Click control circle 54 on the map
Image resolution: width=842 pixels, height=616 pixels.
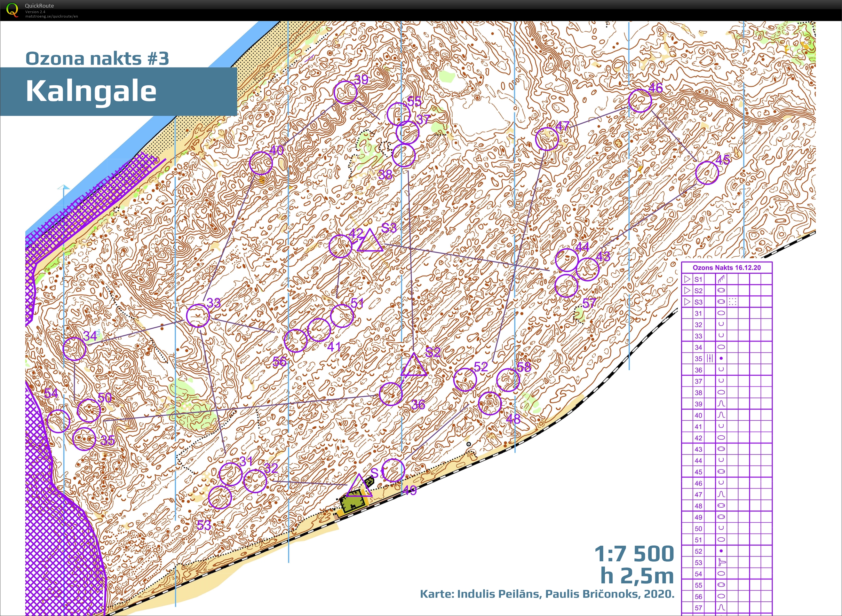pos(58,421)
